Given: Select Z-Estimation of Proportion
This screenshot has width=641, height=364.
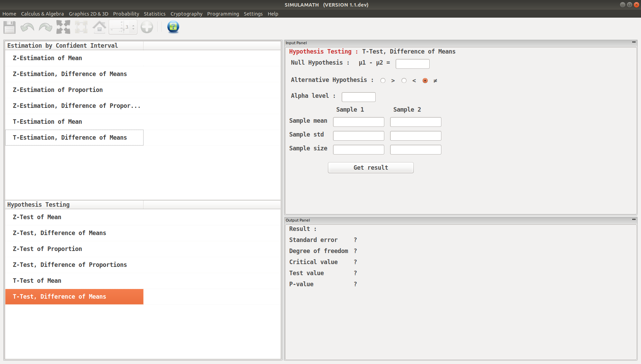Looking at the screenshot, I should click(74, 90).
